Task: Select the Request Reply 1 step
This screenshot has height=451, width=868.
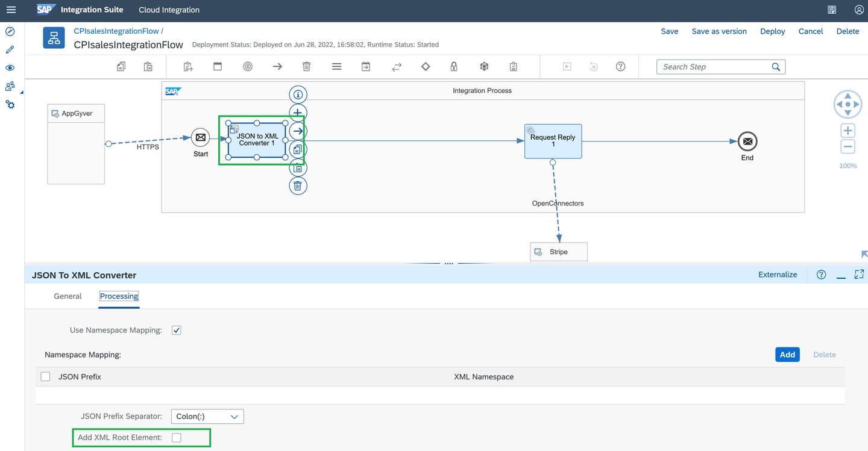Action: (x=553, y=142)
